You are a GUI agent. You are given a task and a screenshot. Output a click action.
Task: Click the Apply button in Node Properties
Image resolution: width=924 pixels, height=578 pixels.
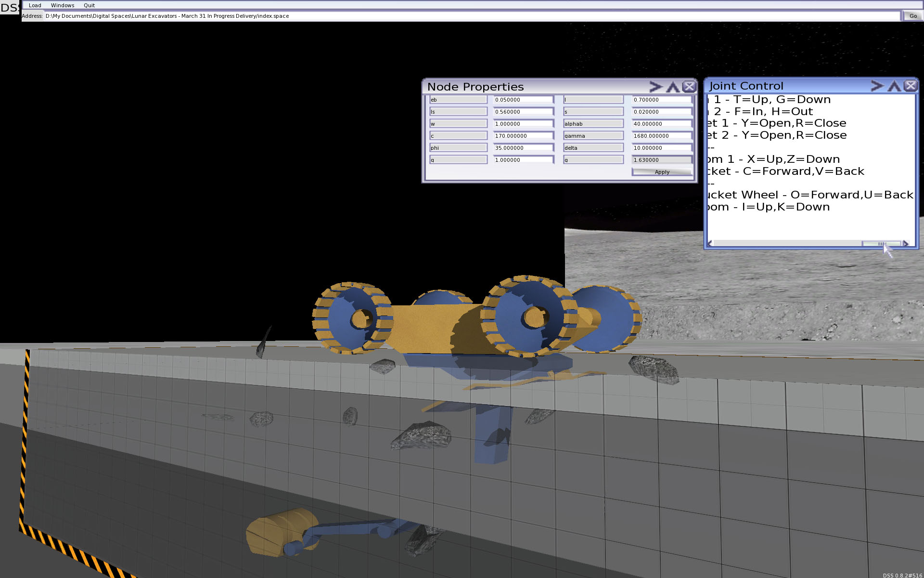pyautogui.click(x=662, y=172)
